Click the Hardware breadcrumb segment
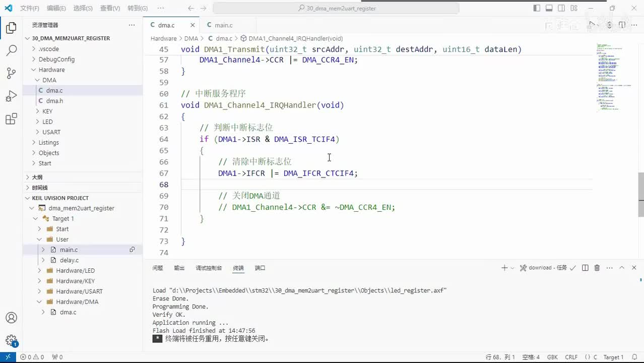The height and width of the screenshot is (363, 644). (163, 38)
